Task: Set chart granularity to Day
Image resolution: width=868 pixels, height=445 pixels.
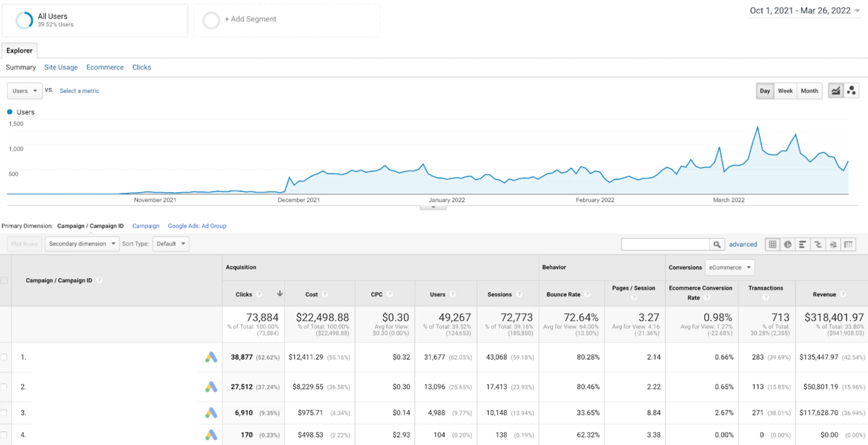Action: pos(765,91)
